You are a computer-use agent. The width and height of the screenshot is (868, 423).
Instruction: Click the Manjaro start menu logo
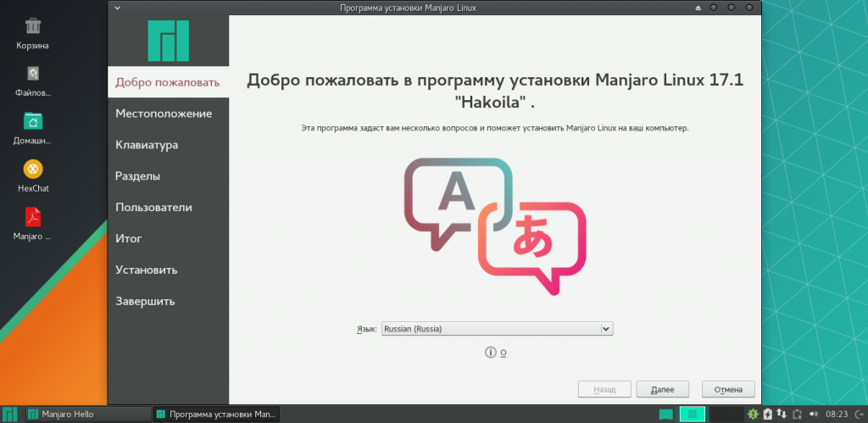click(10, 414)
